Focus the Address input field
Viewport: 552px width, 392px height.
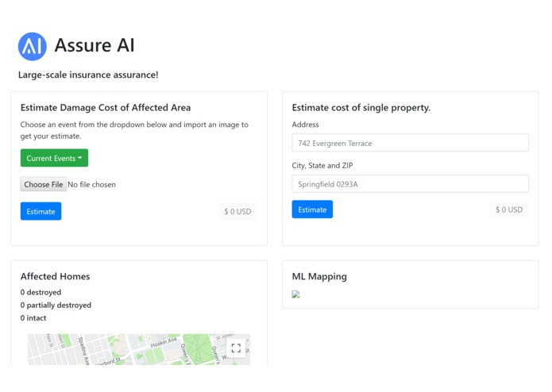(410, 143)
